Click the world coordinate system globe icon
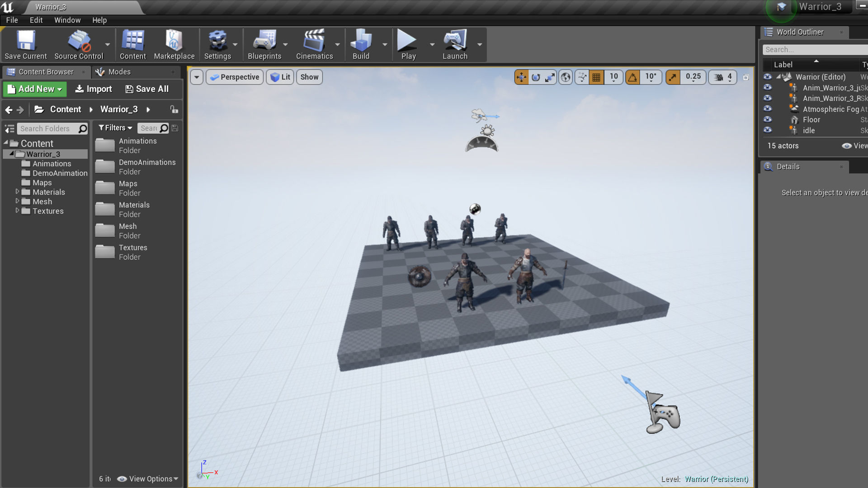Viewport: 868px width, 488px height. click(566, 77)
